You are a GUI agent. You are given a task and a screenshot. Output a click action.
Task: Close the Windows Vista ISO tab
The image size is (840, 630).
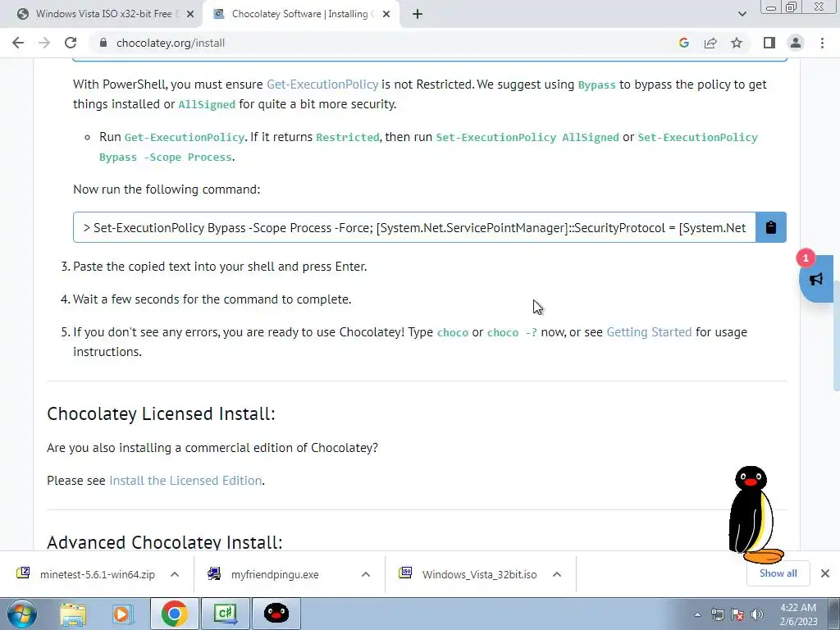point(190,14)
